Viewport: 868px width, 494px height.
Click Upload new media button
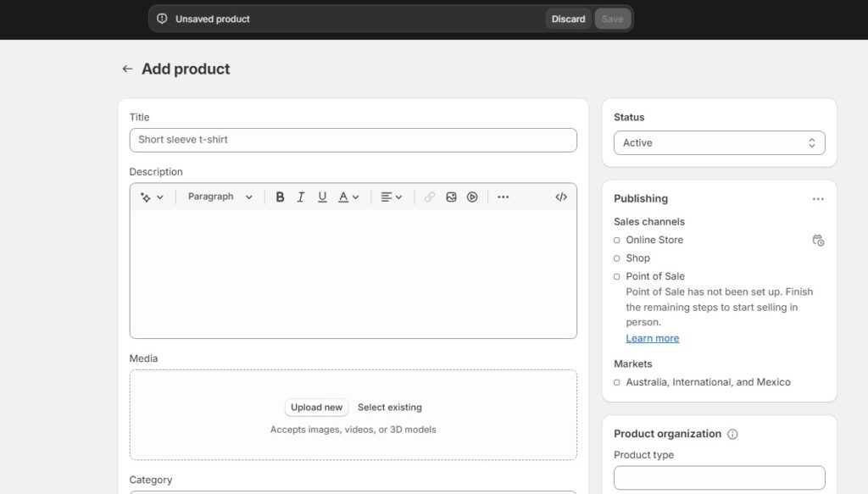point(317,408)
